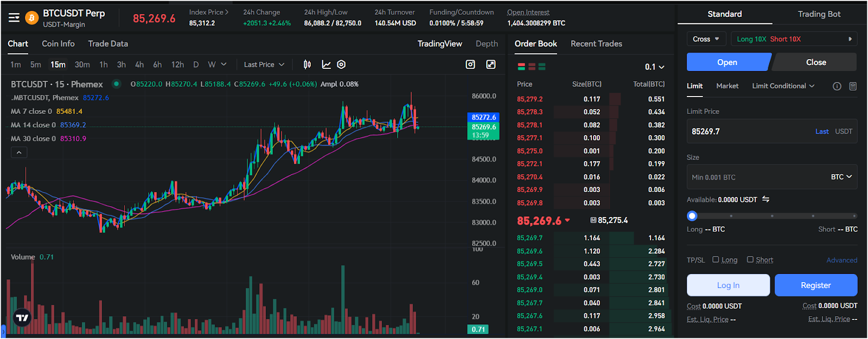Expand chart to fullscreen
This screenshot has height=339, width=868.
[491, 65]
